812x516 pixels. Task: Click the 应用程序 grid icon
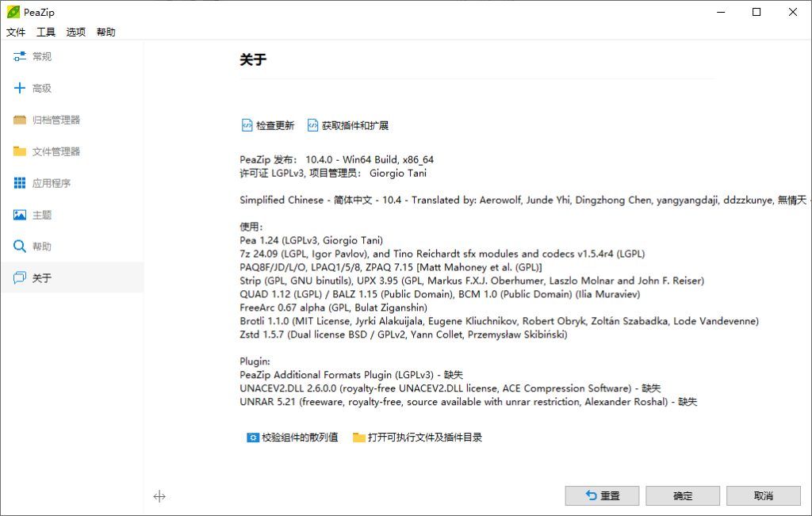[20, 182]
